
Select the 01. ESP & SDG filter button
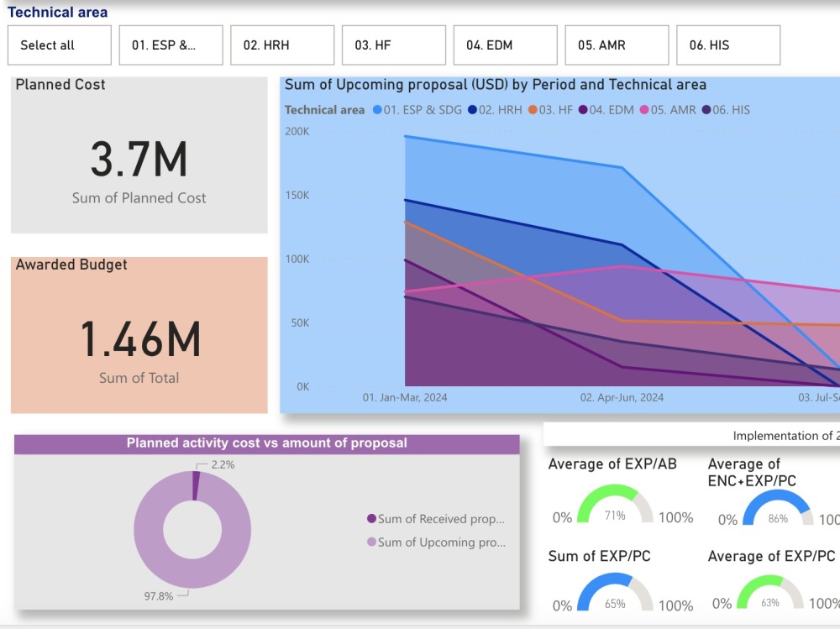[x=171, y=45]
